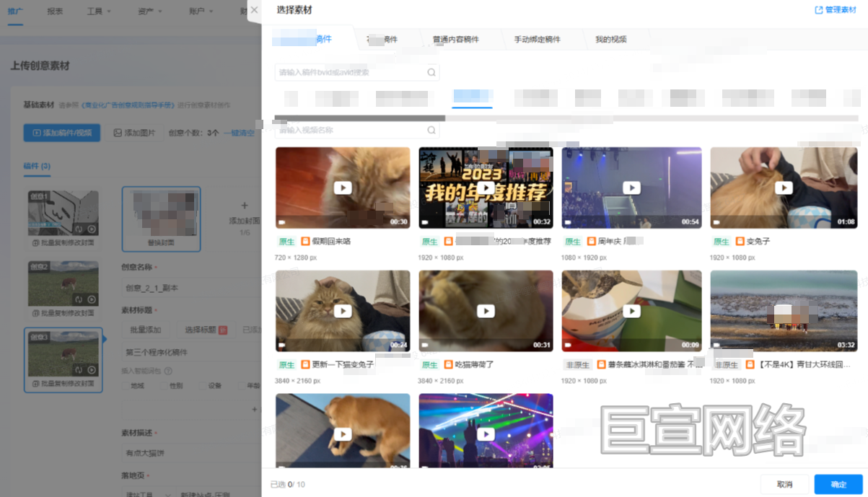868x497 pixels.
Task: Select 稿件 (3) tab in background
Action: point(37,166)
